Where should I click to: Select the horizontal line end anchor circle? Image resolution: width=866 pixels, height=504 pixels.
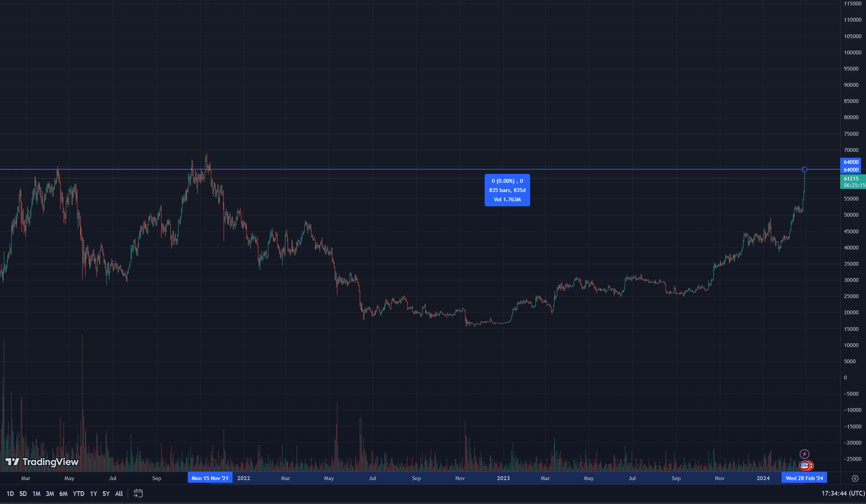pos(804,169)
